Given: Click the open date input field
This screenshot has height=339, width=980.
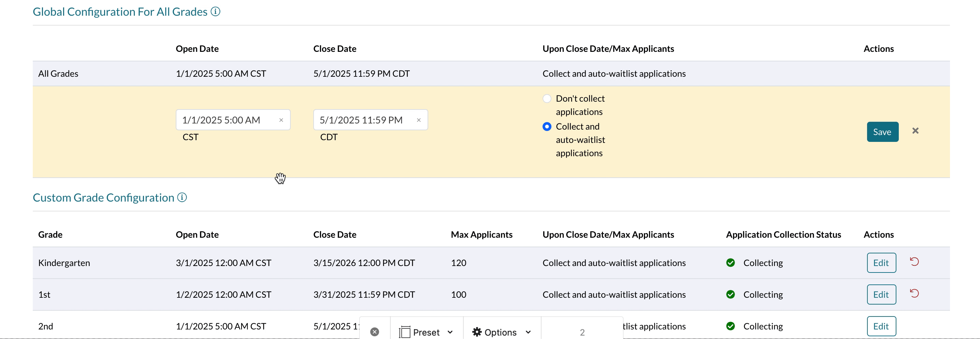Looking at the screenshot, I should point(226,120).
